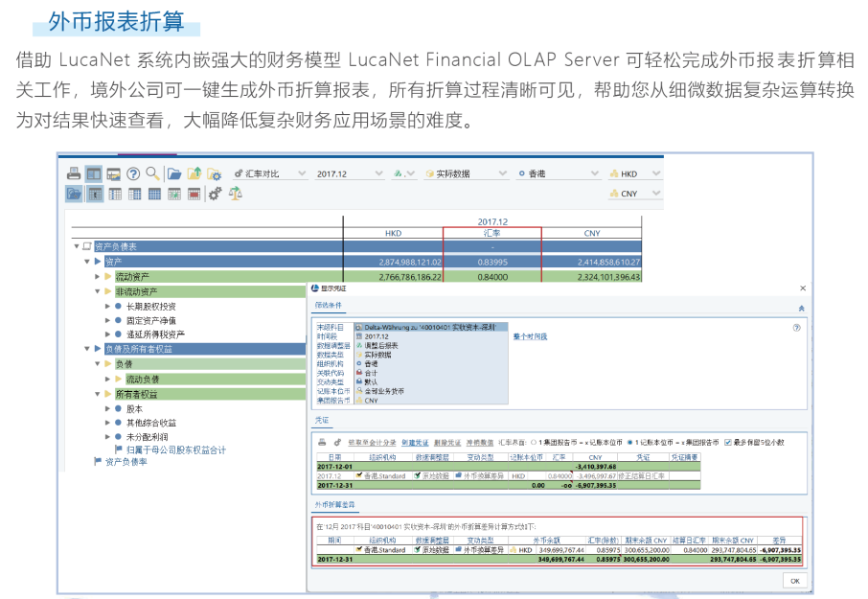Screen dimensions: 868x599
Task: Click the printer icon in the main toolbar
Action: click(x=74, y=173)
